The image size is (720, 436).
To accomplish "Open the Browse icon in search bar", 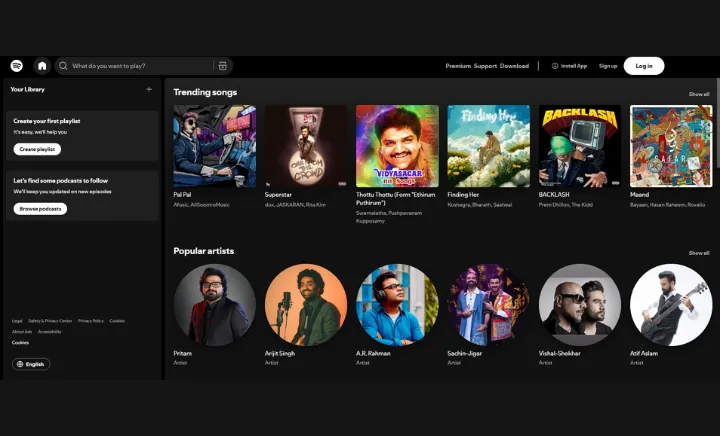I will (223, 66).
